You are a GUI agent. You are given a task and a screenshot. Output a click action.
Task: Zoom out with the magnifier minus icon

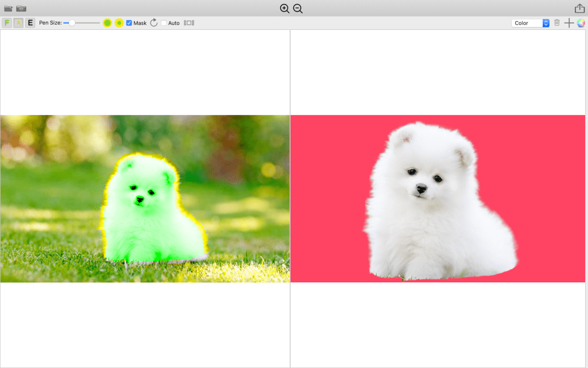(297, 9)
